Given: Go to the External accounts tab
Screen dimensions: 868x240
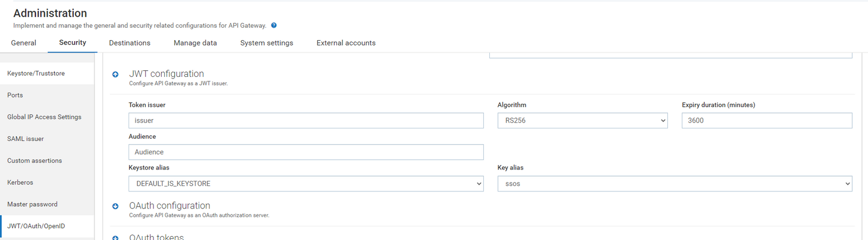Looking at the screenshot, I should tap(346, 43).
